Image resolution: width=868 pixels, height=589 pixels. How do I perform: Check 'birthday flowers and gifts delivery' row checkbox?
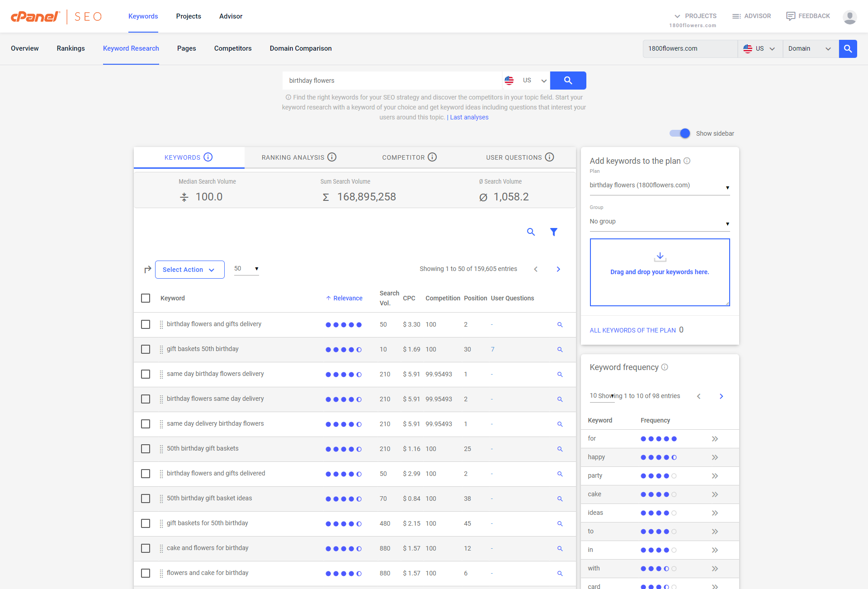coord(146,324)
